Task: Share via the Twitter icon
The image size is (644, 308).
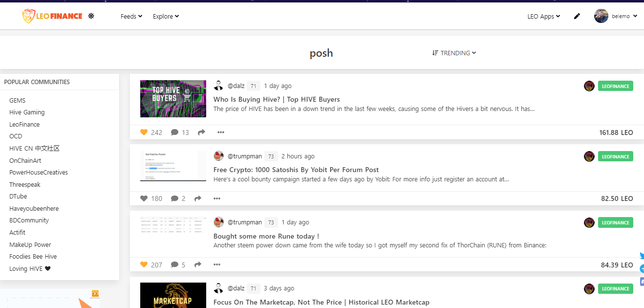Action: [x=642, y=256]
